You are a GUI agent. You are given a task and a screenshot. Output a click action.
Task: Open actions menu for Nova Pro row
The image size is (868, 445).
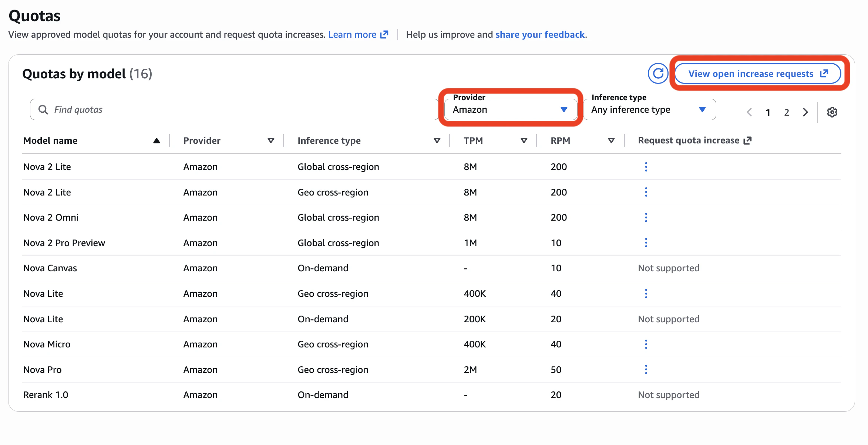(646, 370)
